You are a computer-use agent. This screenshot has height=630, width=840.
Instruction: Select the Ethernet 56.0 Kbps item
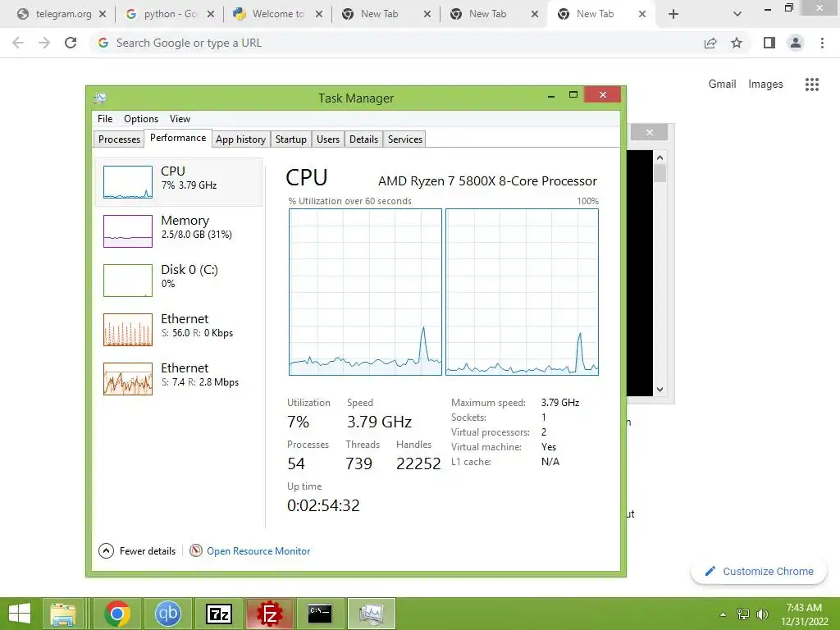tap(179, 330)
